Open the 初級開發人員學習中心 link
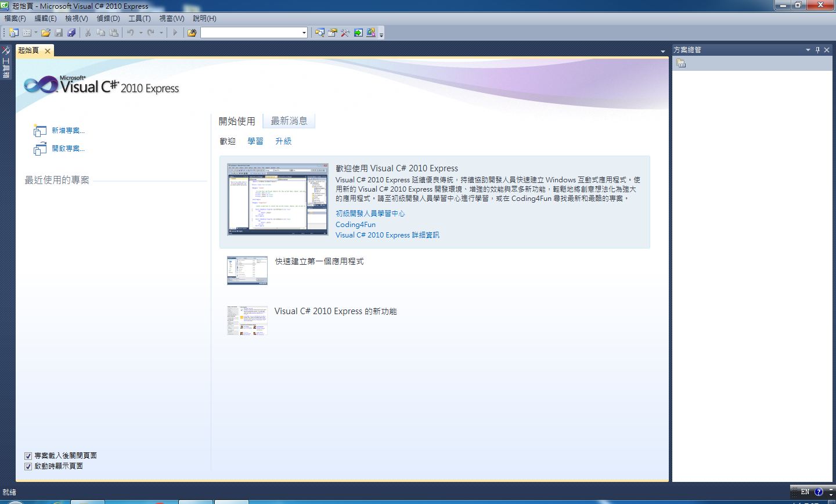836x504 pixels. click(370, 214)
